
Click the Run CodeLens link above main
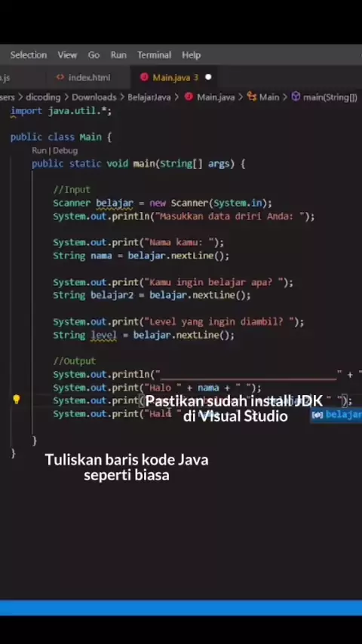[38, 150]
